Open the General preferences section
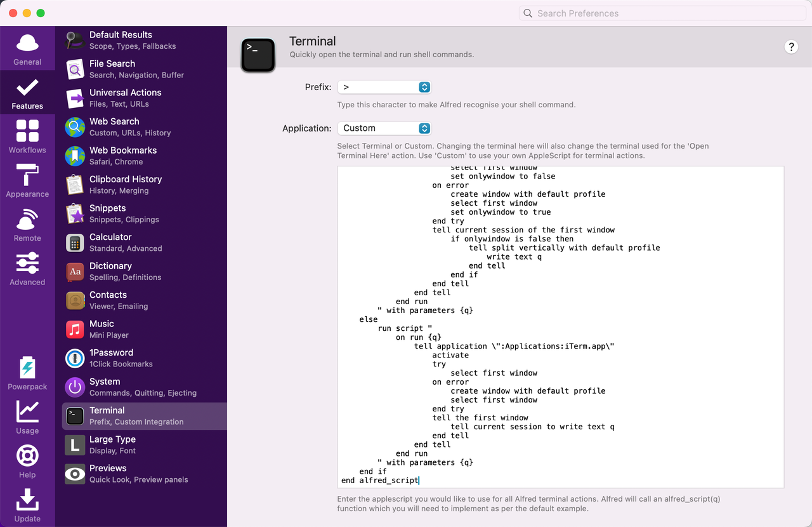The width and height of the screenshot is (812, 527). click(27, 50)
